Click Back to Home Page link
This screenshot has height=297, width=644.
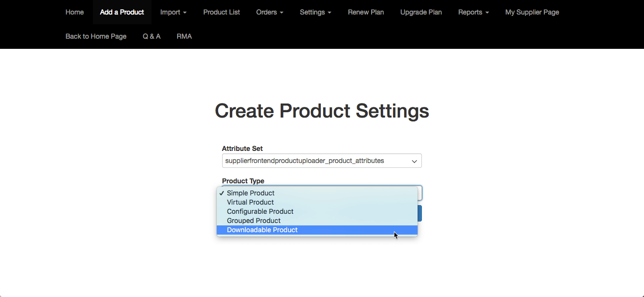96,36
